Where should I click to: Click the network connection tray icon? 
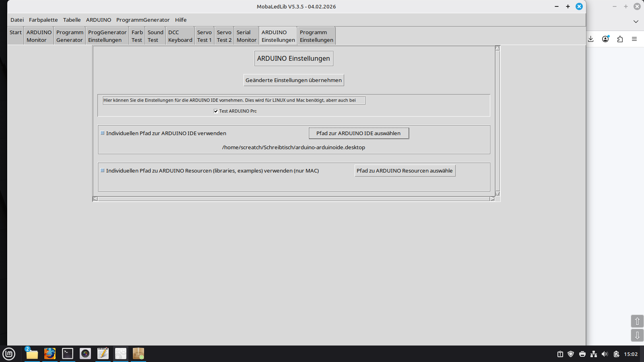coord(593,354)
